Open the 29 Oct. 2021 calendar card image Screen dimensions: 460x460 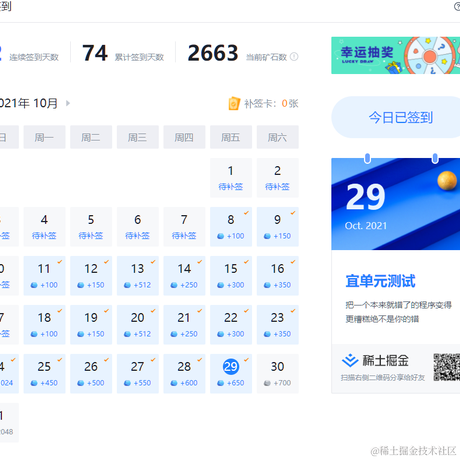tap(396, 204)
